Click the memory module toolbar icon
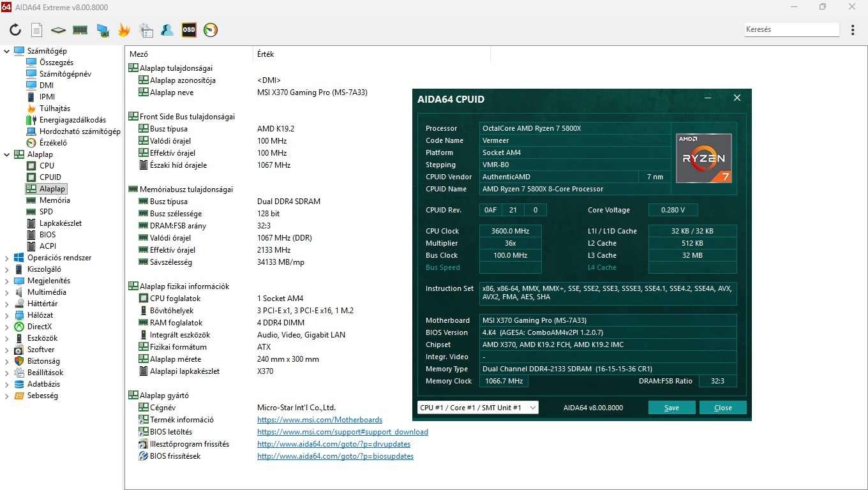Image resolution: width=868 pixels, height=490 pixels. click(80, 29)
